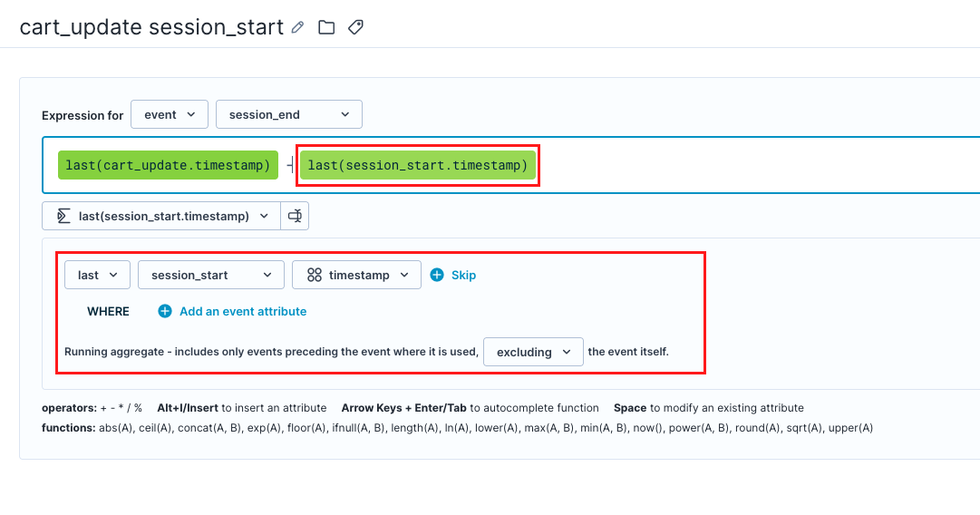This screenshot has width=980, height=515.
Task: Open the event type dropdown
Action: click(170, 114)
